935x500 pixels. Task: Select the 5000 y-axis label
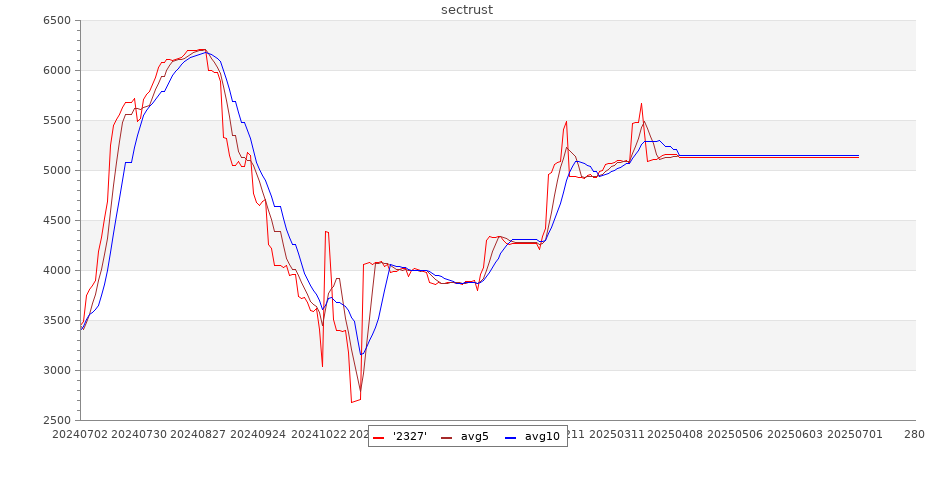click(57, 171)
